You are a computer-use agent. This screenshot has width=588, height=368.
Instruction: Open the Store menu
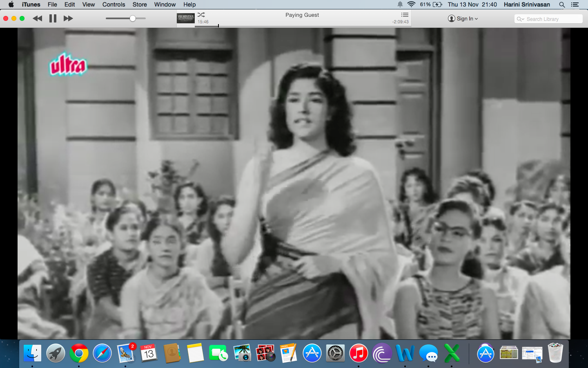coord(140,4)
